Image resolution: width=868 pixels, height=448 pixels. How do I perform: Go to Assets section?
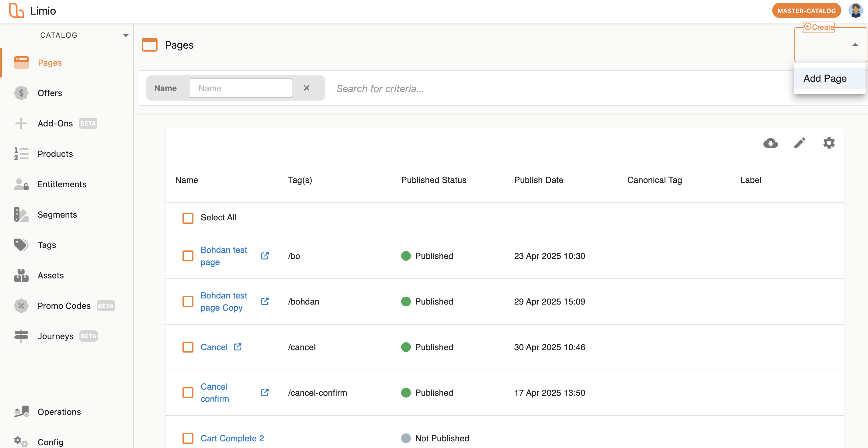tap(50, 275)
